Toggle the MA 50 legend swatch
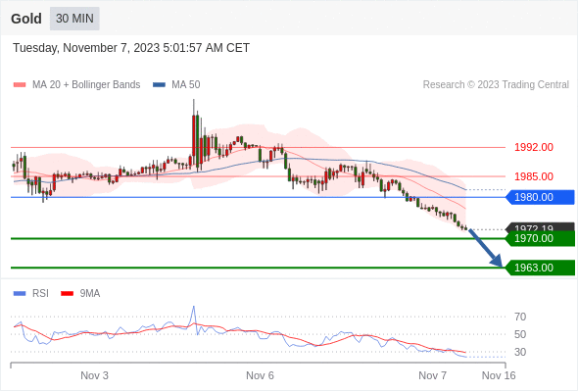 [x=159, y=85]
